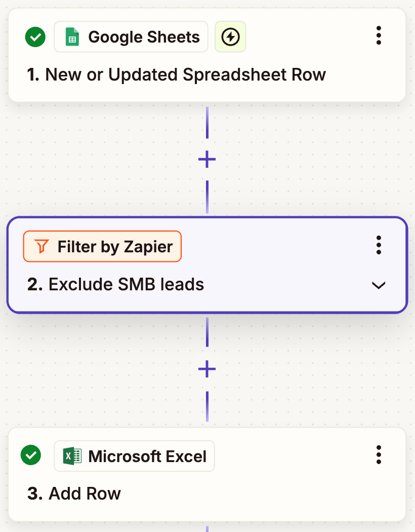The width and height of the screenshot is (415, 532).
Task: Click the orange Filter funnel icon
Action: [41, 246]
